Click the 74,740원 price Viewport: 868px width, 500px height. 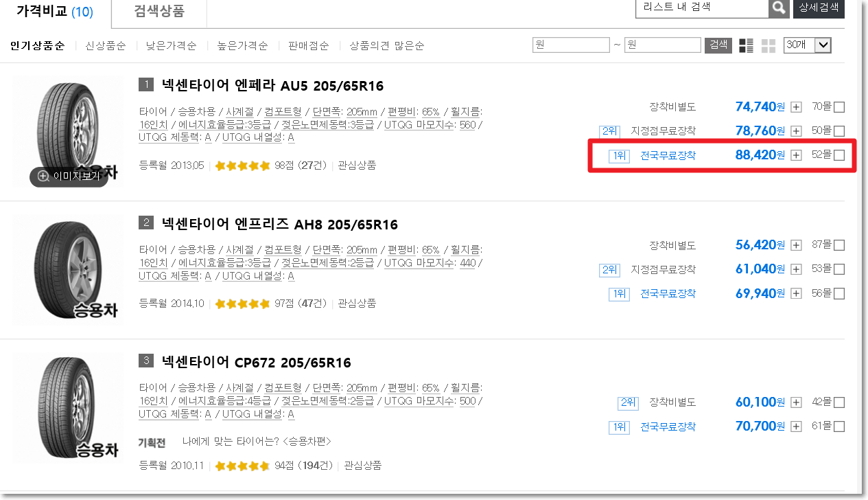(760, 107)
